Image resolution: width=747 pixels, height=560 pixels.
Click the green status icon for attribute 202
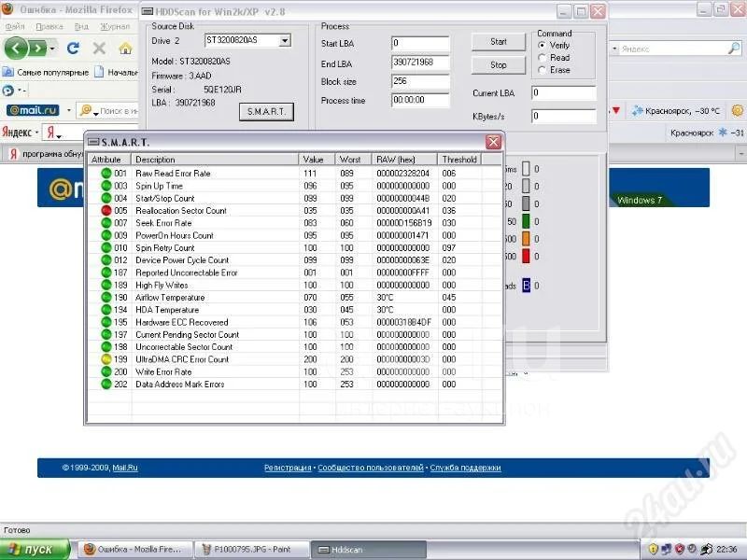pyautogui.click(x=106, y=384)
